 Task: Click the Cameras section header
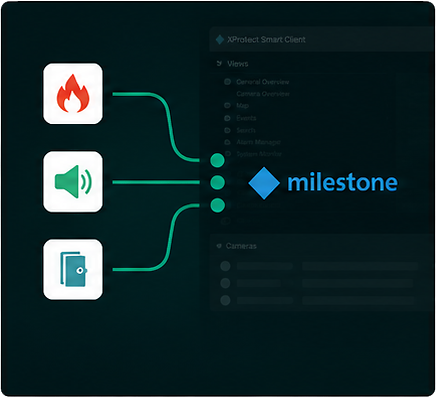tap(241, 246)
